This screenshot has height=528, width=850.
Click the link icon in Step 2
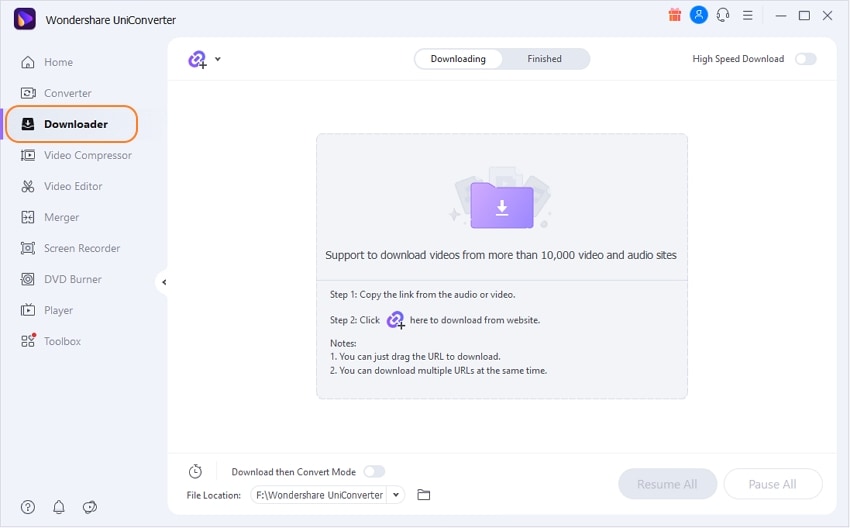point(396,320)
